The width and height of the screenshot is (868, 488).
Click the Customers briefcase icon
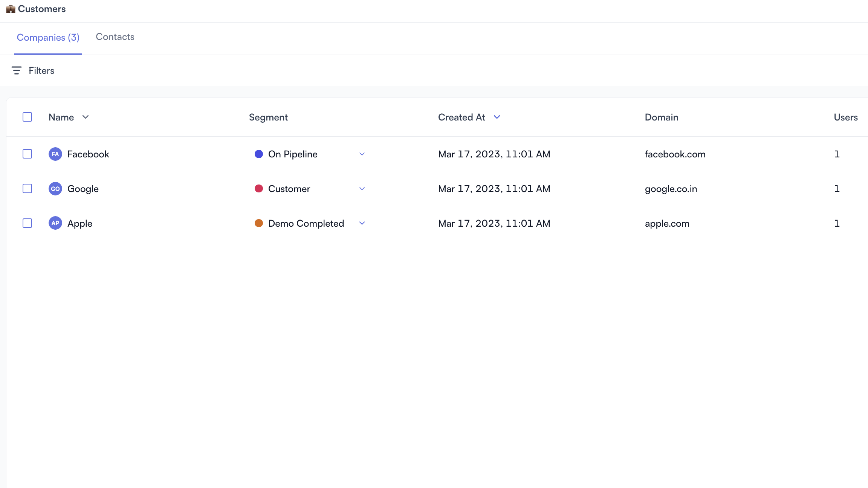pos(11,9)
